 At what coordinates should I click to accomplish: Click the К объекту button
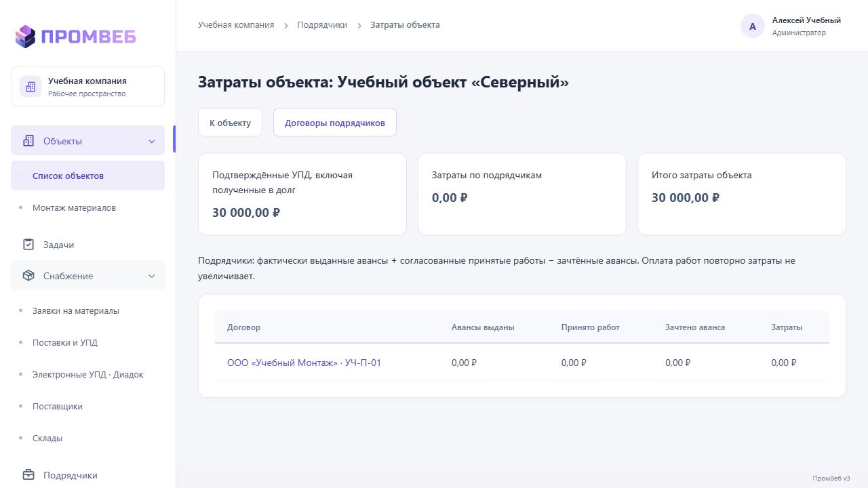[x=230, y=123]
